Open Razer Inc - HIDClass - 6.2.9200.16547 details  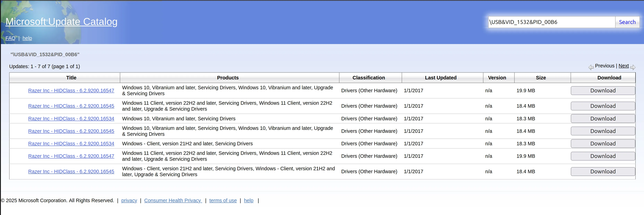(x=71, y=90)
